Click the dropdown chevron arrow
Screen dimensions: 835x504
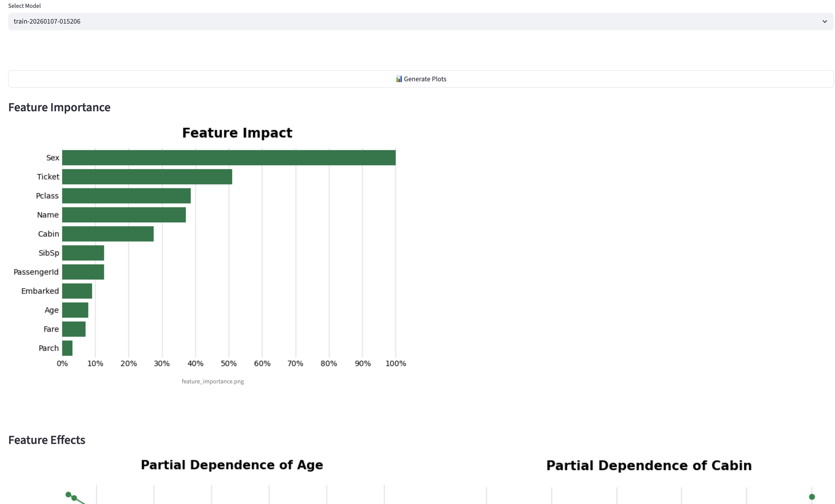coord(825,21)
